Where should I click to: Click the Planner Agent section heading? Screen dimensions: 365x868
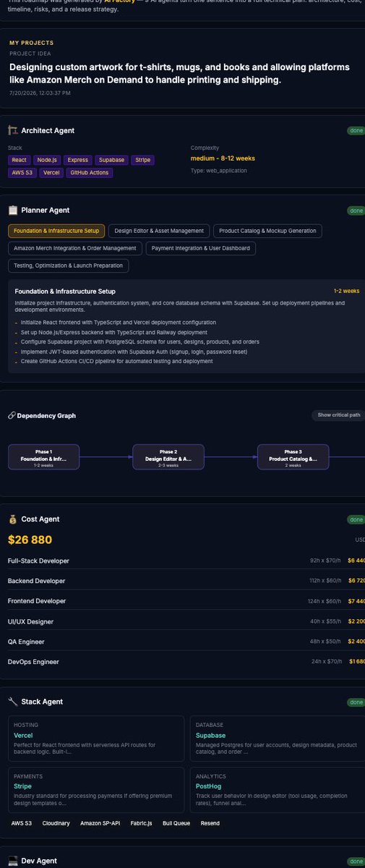(46, 210)
